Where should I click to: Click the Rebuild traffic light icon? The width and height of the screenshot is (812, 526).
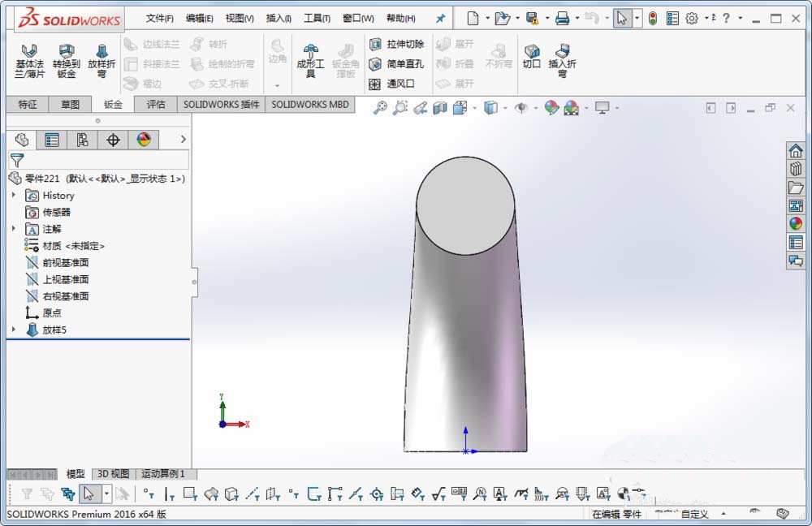[x=653, y=19]
